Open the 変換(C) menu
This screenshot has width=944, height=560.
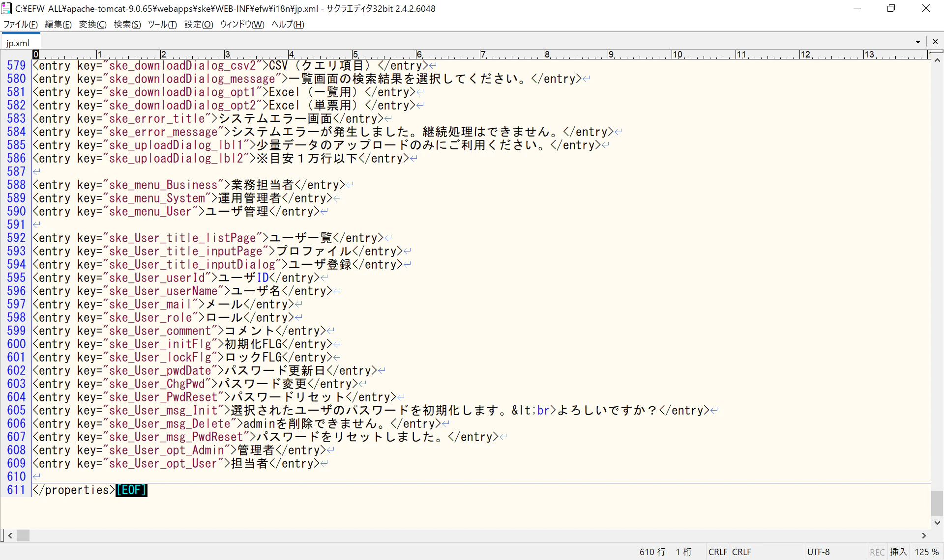tap(92, 25)
